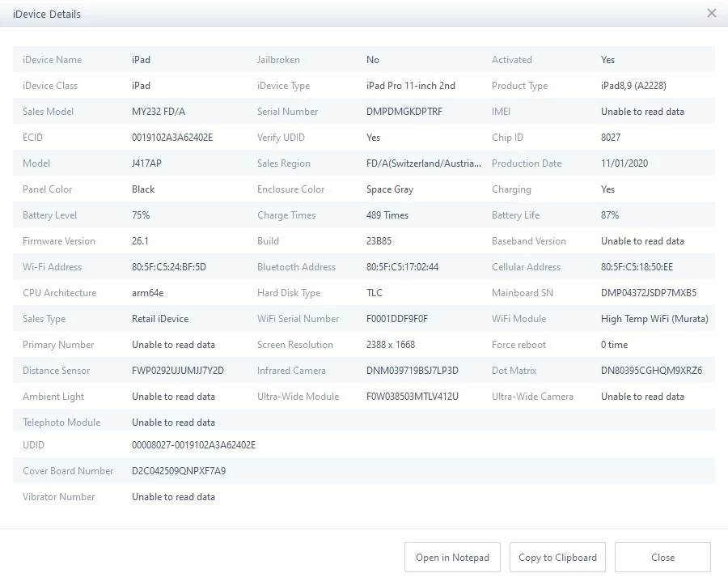Select the ECID value 0019102A3A62402E

(x=172, y=138)
